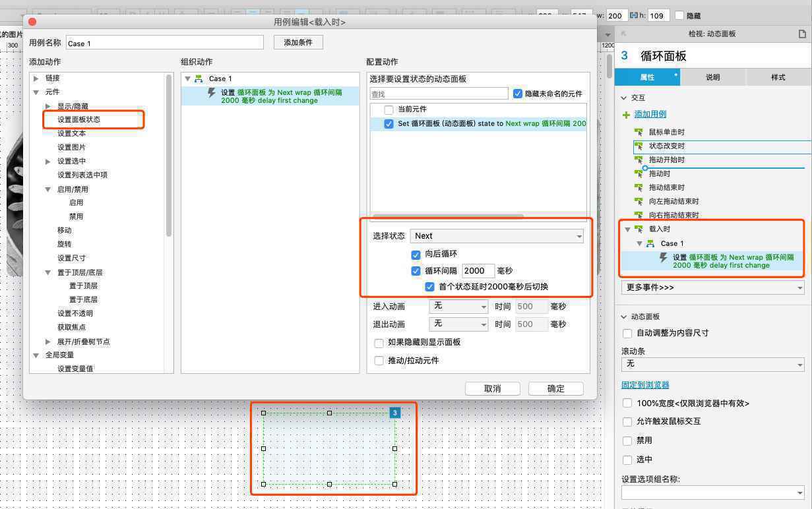Uncheck the 向后循环 checkbox
812x509 pixels.
(416, 254)
